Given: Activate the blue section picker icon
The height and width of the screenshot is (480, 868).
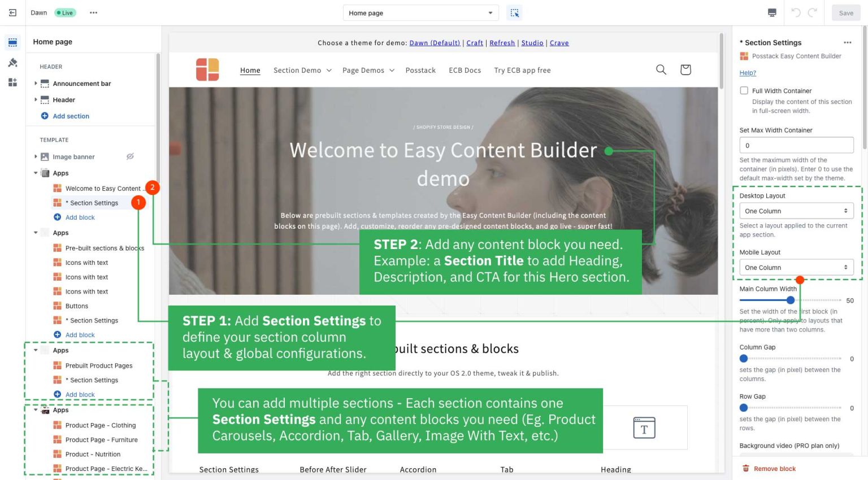Looking at the screenshot, I should (x=514, y=12).
